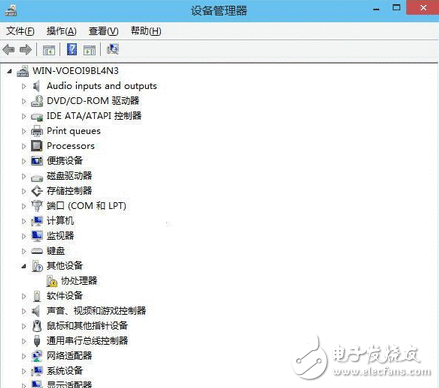This screenshot has height=388, width=439.
Task: Click the 磁盘驱动器 disk icon
Action: pyautogui.click(x=37, y=177)
